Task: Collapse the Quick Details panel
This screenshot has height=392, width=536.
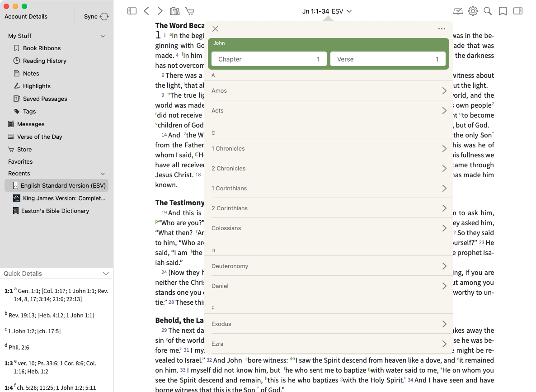Action: pyautogui.click(x=105, y=274)
